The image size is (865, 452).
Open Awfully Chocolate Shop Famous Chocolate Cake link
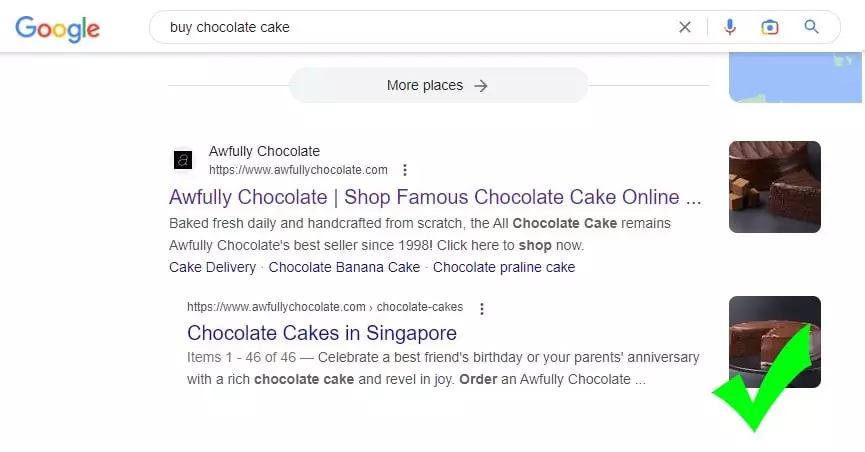pyautogui.click(x=435, y=197)
